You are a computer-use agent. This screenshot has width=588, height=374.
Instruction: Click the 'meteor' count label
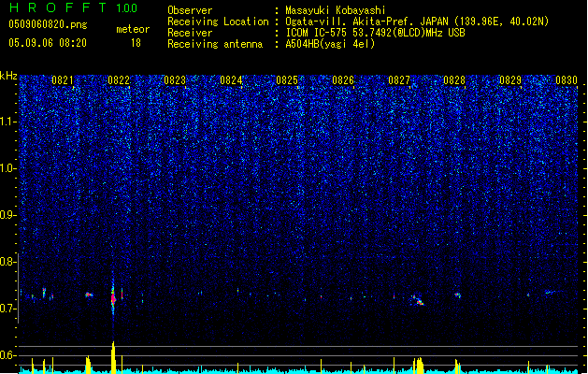133,29
